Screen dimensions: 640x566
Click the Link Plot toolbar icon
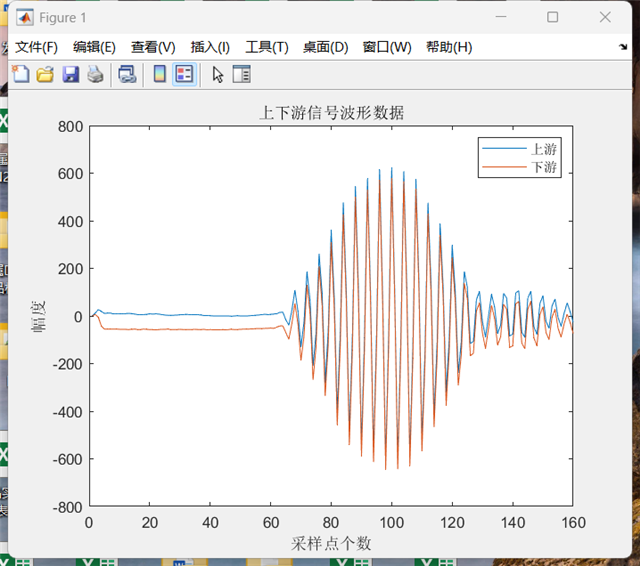[x=127, y=74]
